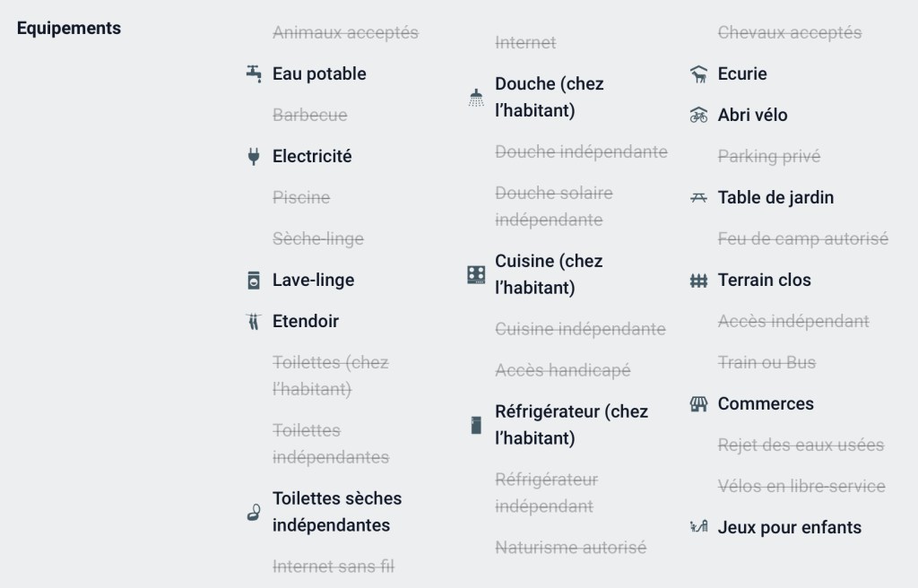The height and width of the screenshot is (588, 918).
Task: Click the tap icon beside Eau potable
Action: point(254,73)
